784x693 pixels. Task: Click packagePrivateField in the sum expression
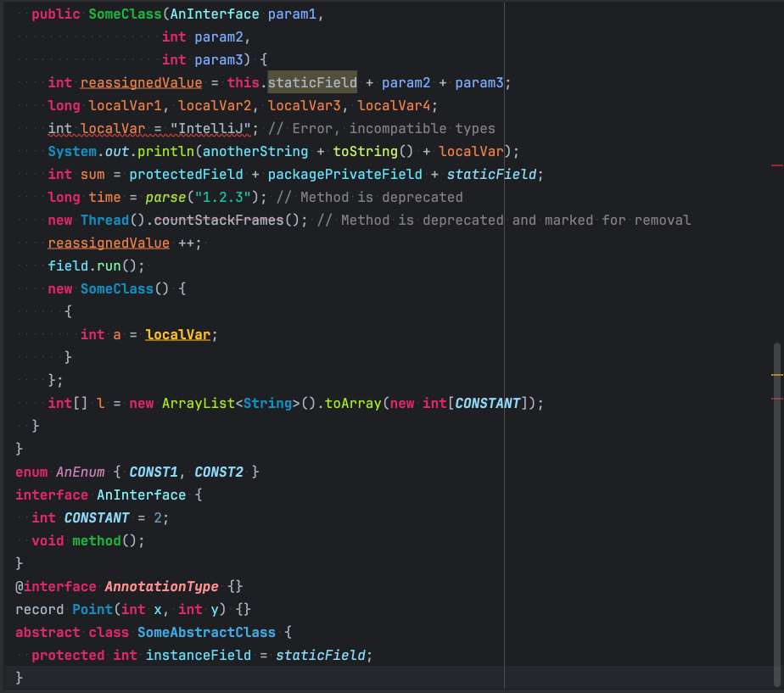344,174
